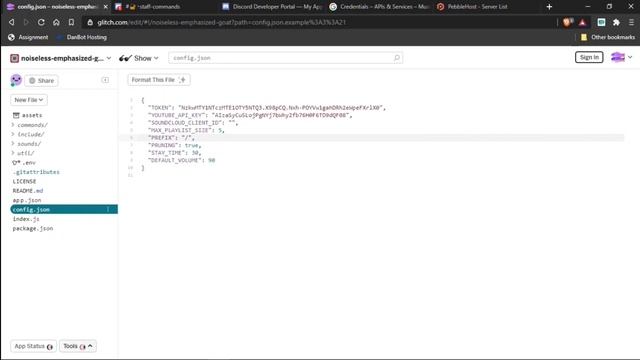The width and height of the screenshot is (640, 360).
Task: Go forward using the browser forward arrow
Action: [x=26, y=22]
